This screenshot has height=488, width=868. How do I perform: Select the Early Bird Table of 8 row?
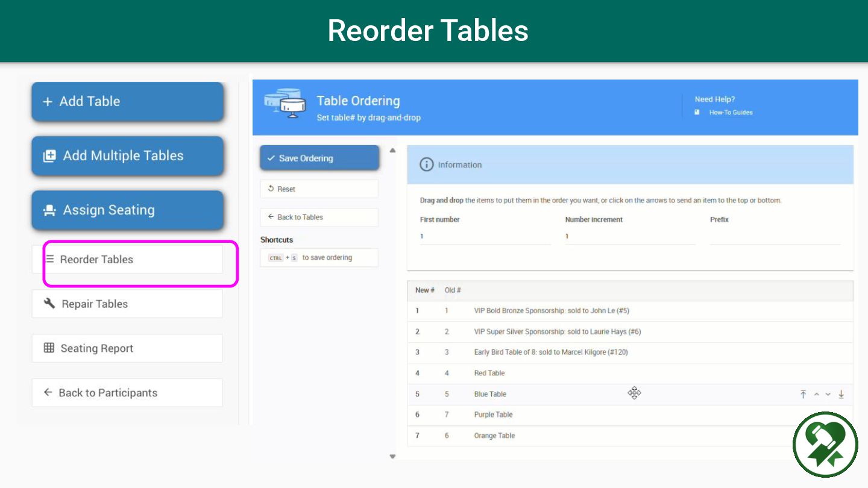click(630, 352)
